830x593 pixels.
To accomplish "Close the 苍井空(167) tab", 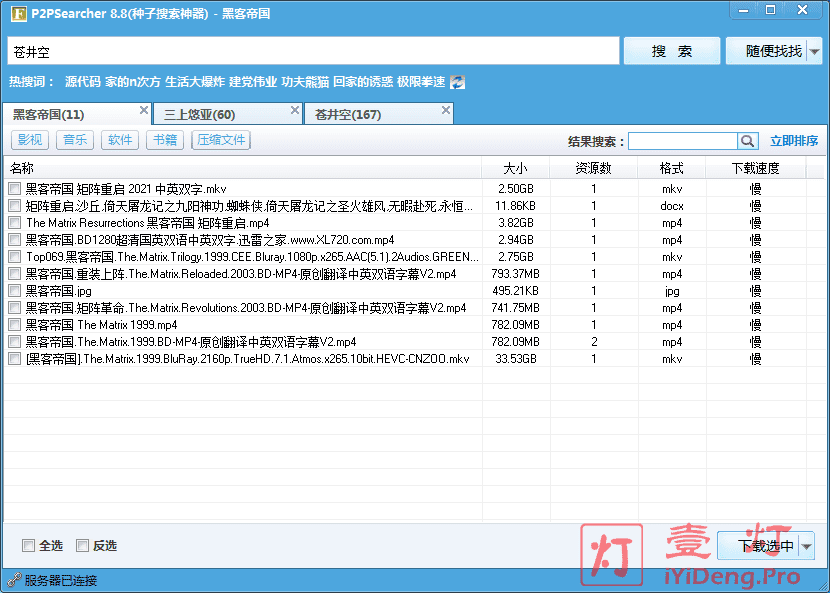I will tap(446, 110).
